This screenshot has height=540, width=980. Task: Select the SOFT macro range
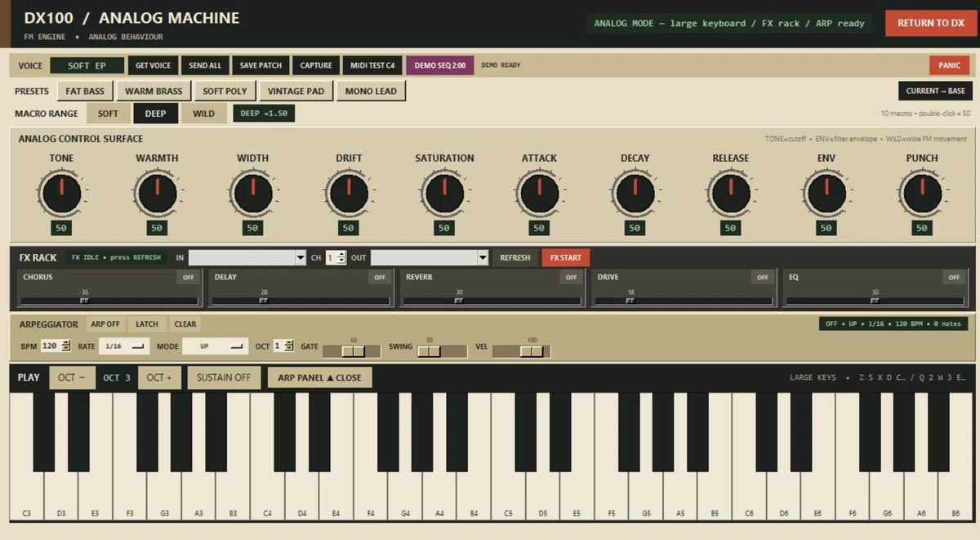(108, 114)
